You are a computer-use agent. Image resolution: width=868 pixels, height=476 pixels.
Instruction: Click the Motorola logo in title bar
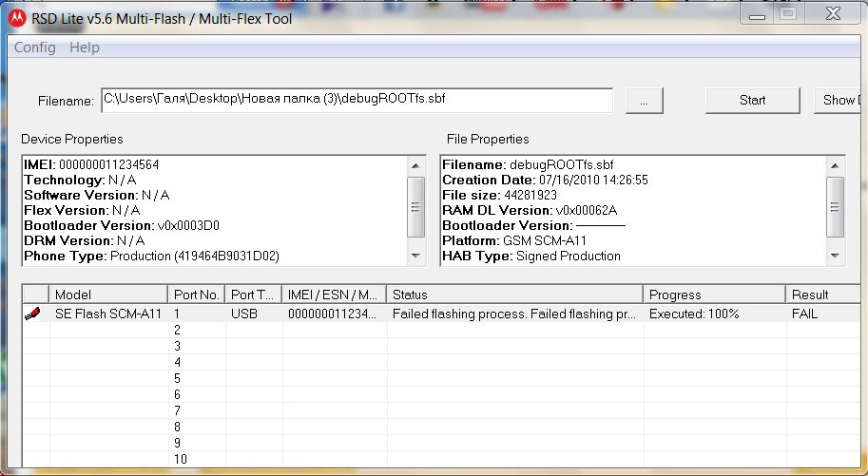point(16,18)
